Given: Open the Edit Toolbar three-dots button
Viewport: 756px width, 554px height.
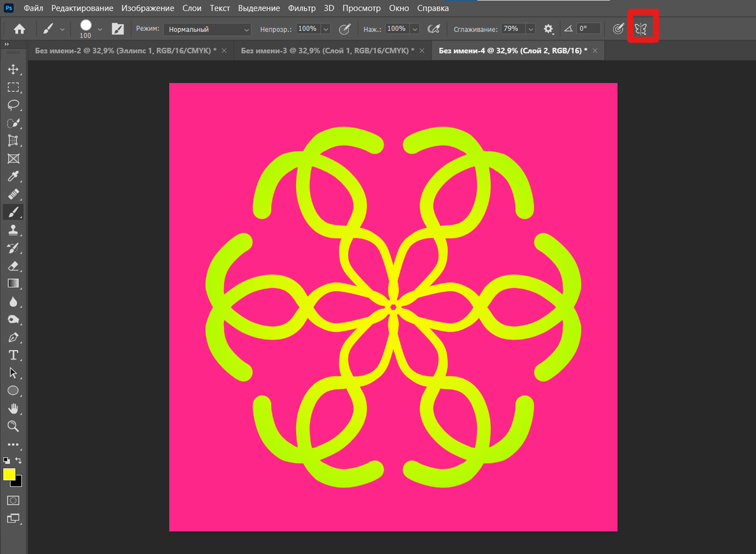Looking at the screenshot, I should click(13, 444).
